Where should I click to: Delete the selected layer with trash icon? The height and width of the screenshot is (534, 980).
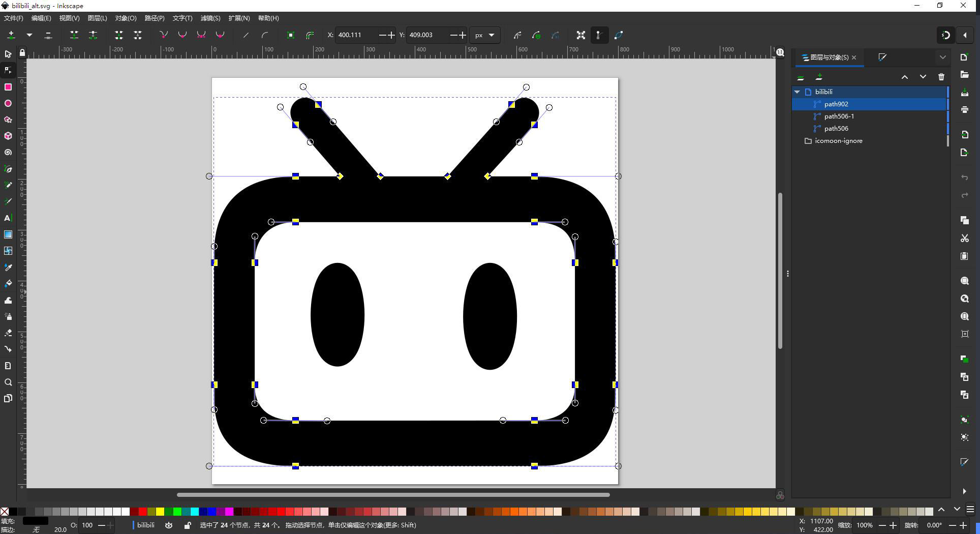941,77
